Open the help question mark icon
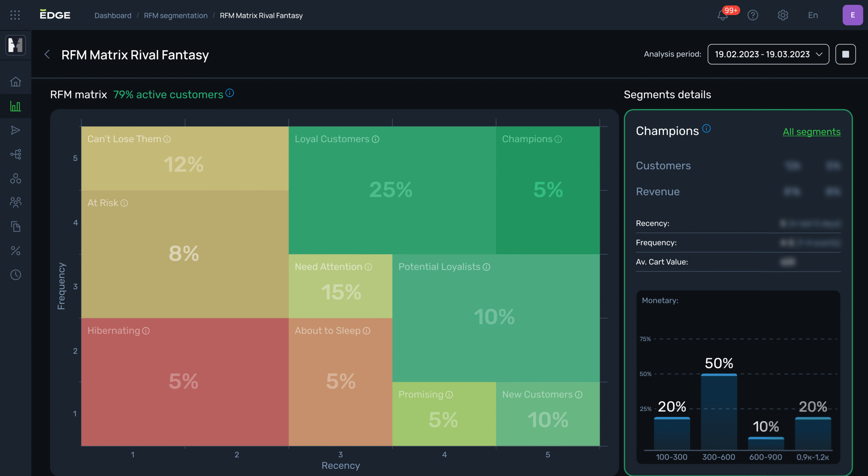Image resolution: width=868 pixels, height=476 pixels. [x=753, y=15]
